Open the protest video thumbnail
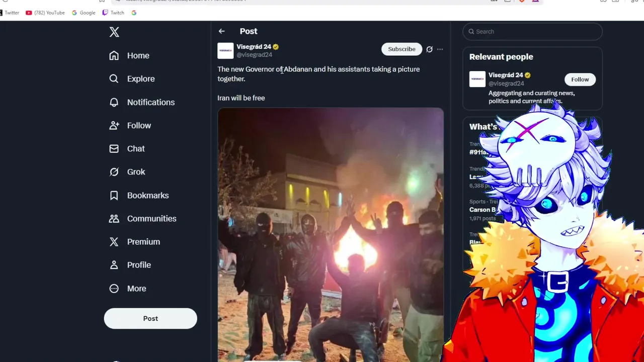644x362 pixels. click(331, 235)
